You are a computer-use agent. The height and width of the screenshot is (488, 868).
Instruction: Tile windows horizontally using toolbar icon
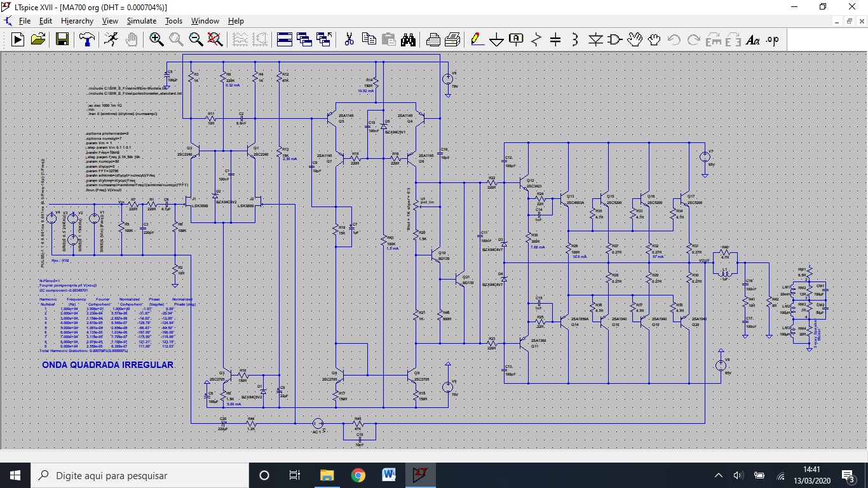[285, 39]
